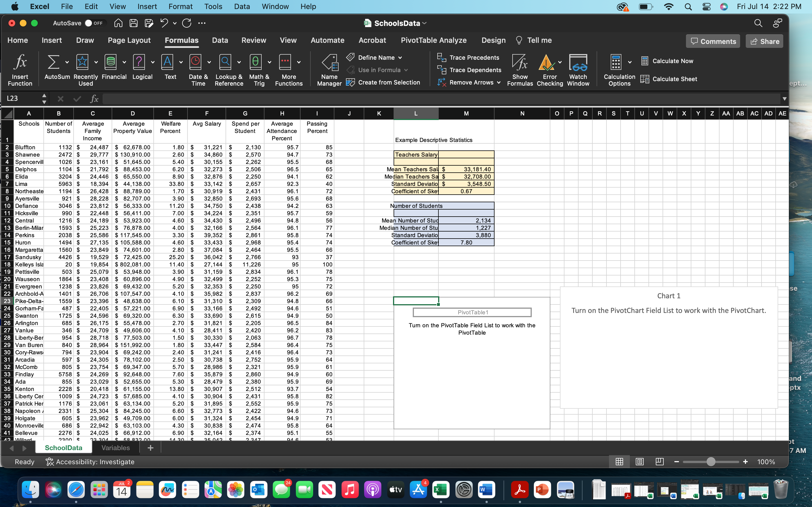Click the Formulas ribbon tab
Viewport: 812px width, 507px height.
click(x=181, y=40)
